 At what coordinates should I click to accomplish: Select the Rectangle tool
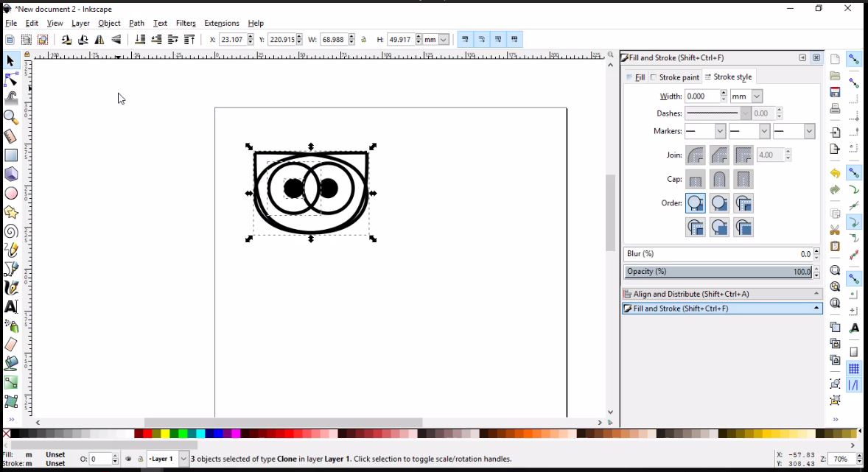click(x=10, y=155)
